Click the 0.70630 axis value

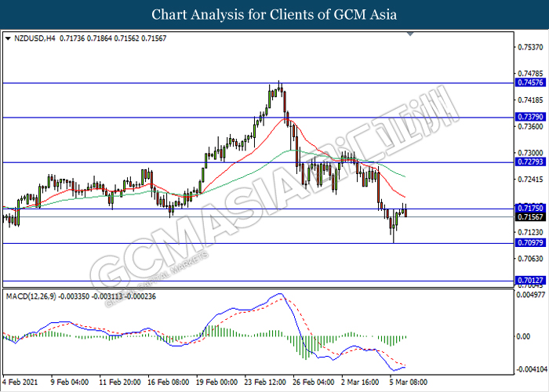(x=530, y=259)
